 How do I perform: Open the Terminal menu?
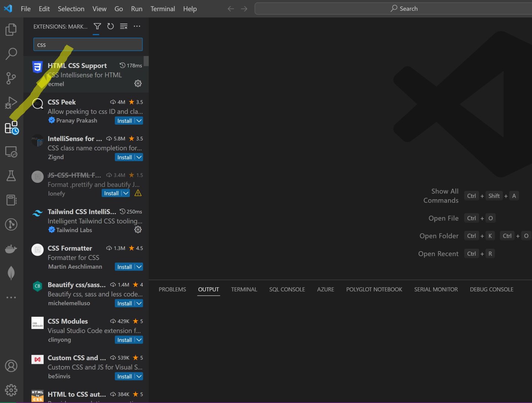(163, 9)
